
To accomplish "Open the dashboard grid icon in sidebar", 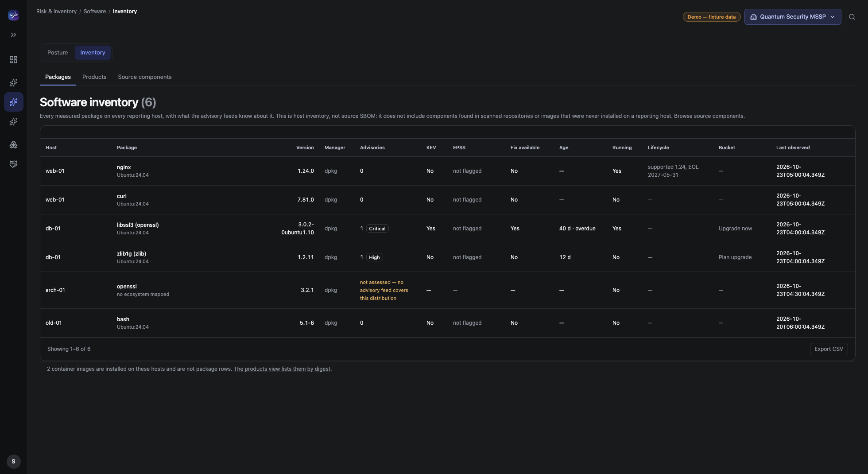I will (14, 59).
